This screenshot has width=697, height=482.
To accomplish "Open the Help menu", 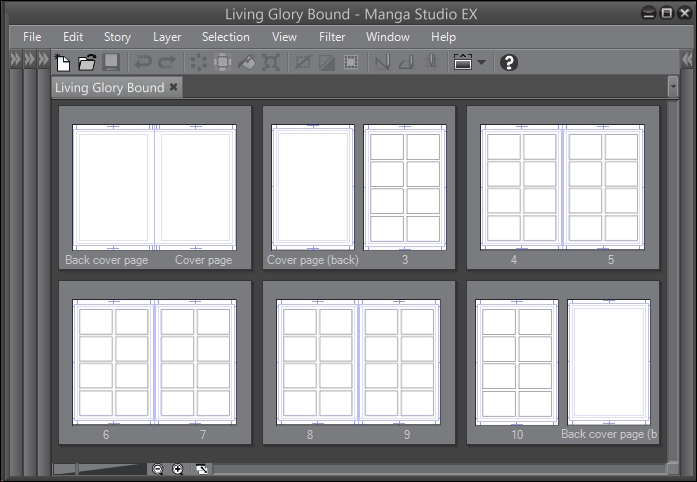I will tap(443, 37).
